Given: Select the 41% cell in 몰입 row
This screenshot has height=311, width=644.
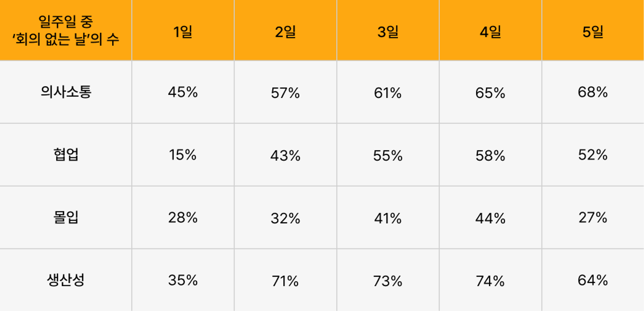Looking at the screenshot, I should (x=388, y=217).
